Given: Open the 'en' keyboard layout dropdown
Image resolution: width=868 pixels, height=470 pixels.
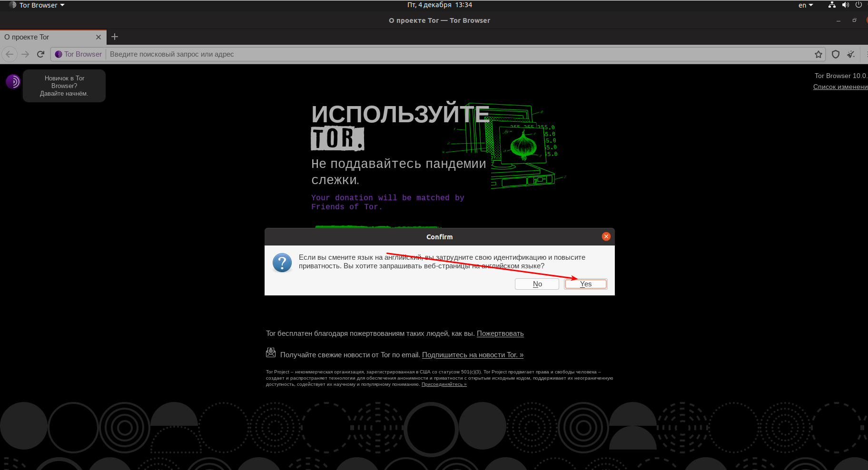Looking at the screenshot, I should click(805, 5).
